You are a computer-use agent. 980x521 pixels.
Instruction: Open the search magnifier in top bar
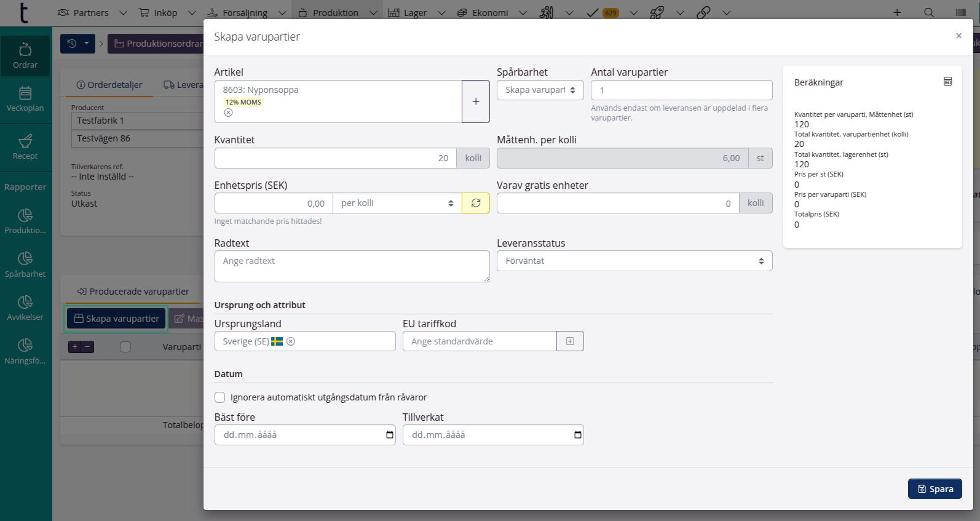coord(928,12)
